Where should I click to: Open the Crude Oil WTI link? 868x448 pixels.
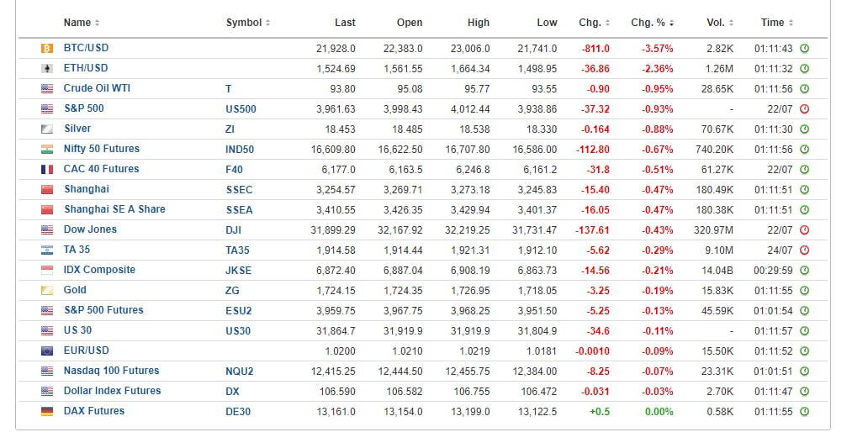97,88
